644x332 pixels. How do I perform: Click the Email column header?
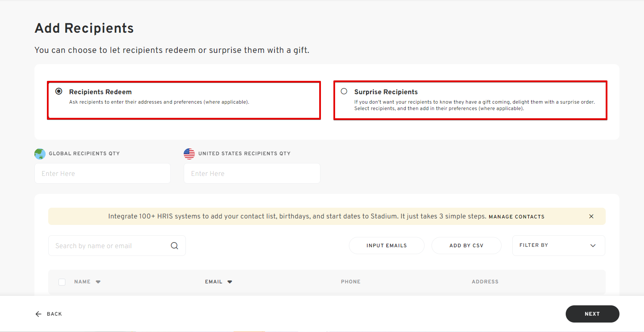click(x=213, y=282)
